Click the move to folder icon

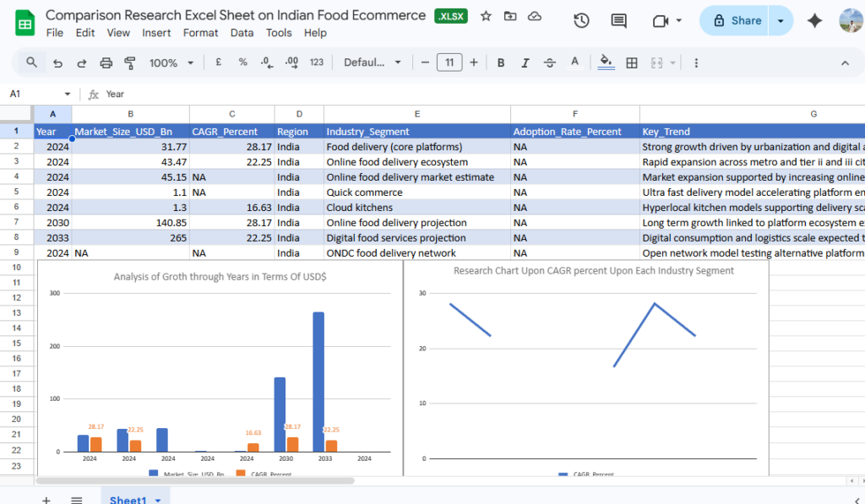pyautogui.click(x=510, y=16)
